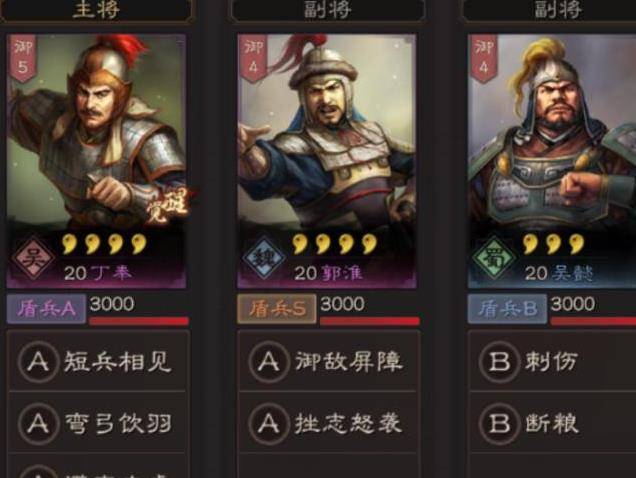
Task: Click the 盾兵S troop type label
Action: [277, 309]
